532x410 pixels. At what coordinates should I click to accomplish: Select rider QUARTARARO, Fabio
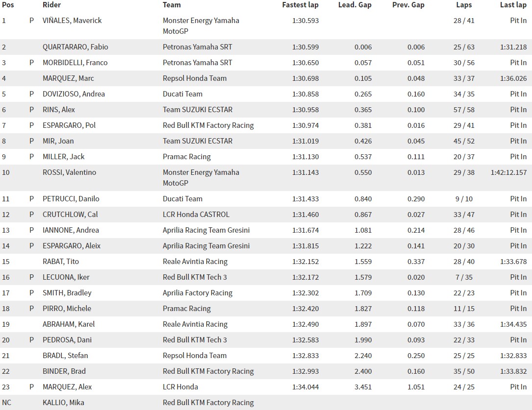pos(76,47)
